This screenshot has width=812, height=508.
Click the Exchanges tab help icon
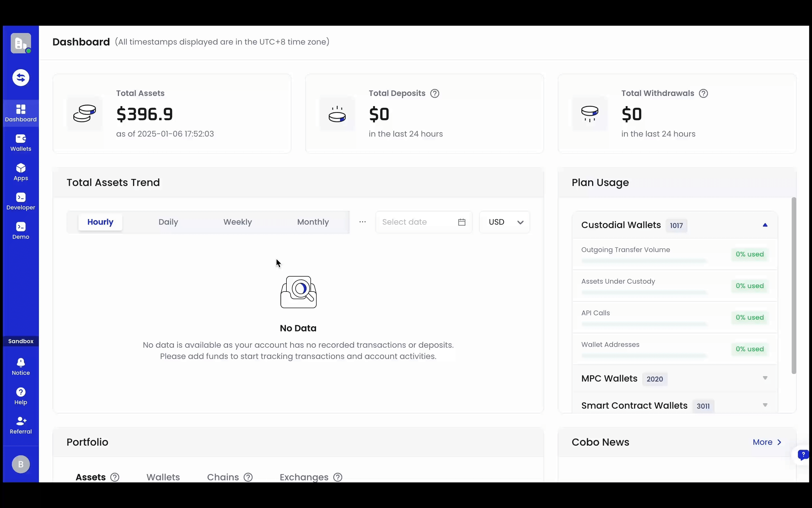(338, 477)
